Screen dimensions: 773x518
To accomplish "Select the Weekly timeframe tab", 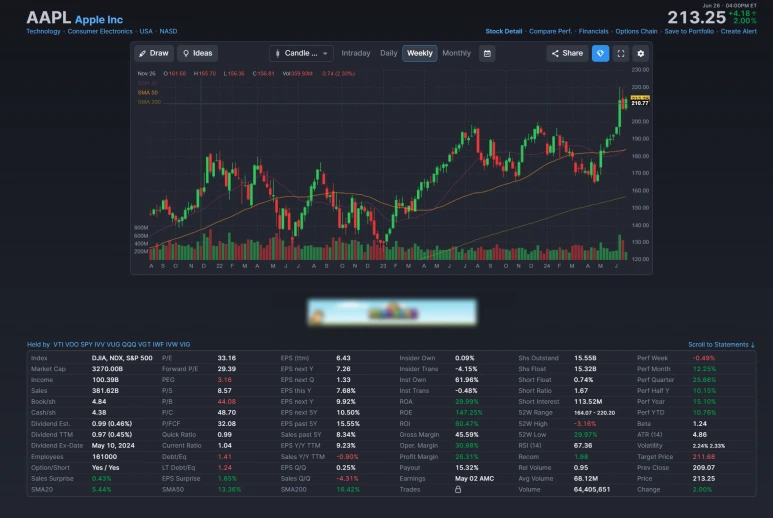I will pyautogui.click(x=420, y=53).
